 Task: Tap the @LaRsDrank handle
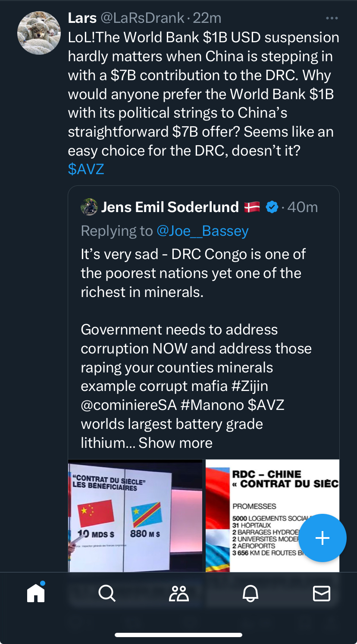click(142, 18)
